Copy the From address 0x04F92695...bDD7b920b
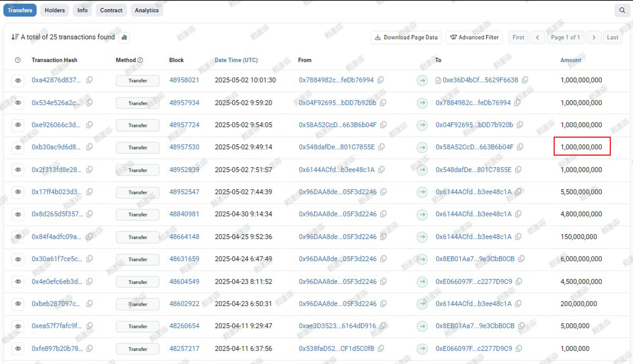The image size is (633, 364). (383, 103)
